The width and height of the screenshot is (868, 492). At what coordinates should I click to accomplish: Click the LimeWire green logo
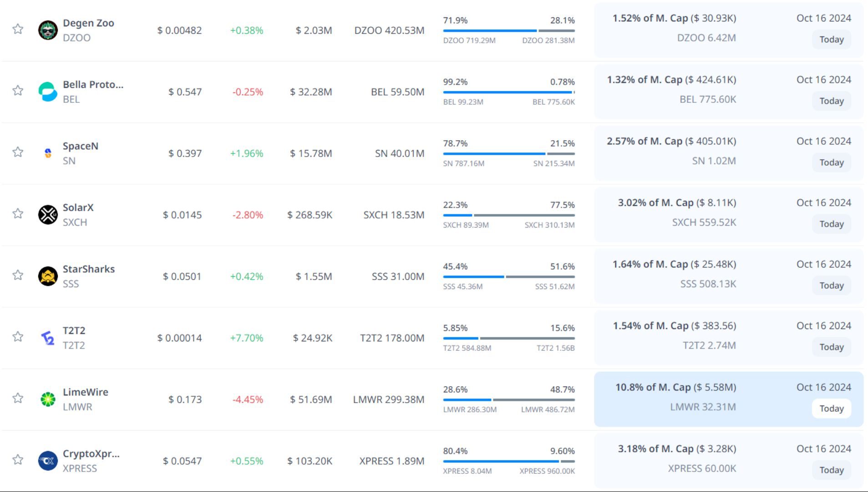(48, 399)
